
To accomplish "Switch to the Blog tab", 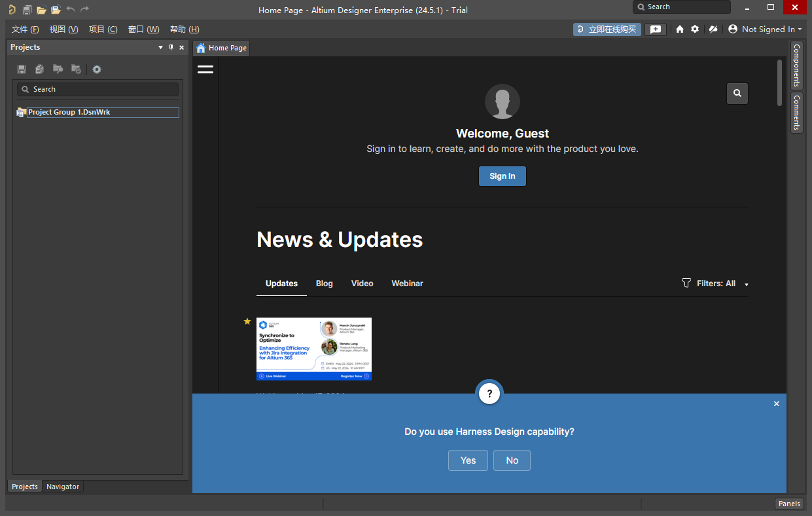I will (x=324, y=284).
